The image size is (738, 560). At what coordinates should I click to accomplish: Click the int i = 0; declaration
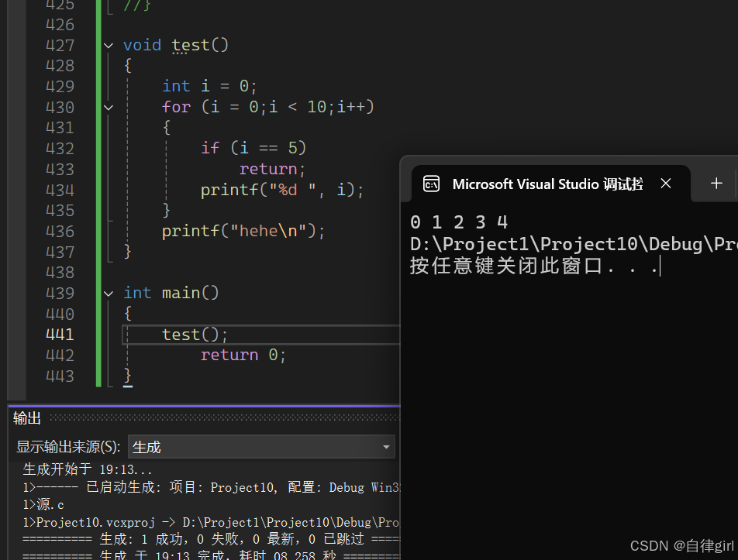click(x=209, y=86)
